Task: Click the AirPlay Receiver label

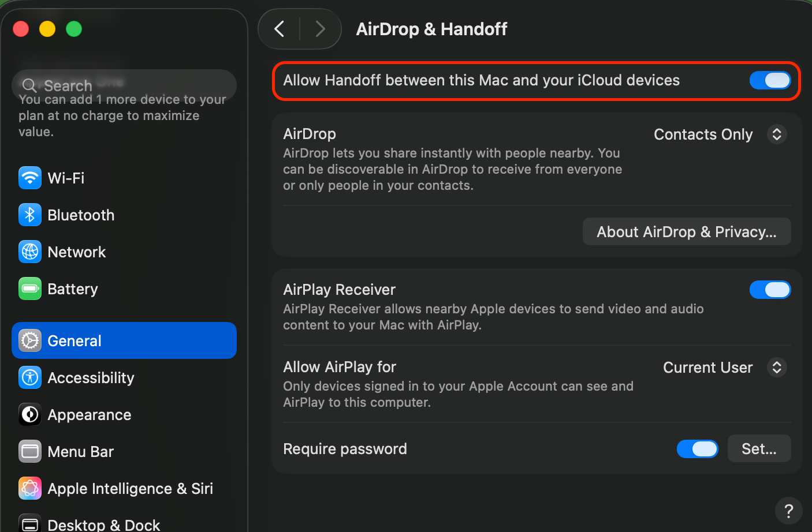Action: [x=339, y=290]
